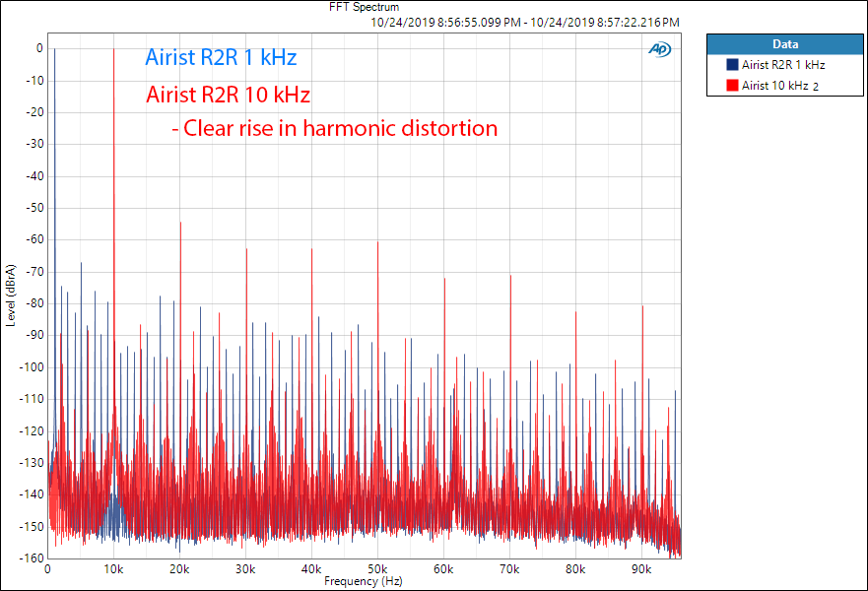Select the 'Airist R2R 1 kHz' legend entry text
868x591 pixels.
tap(783, 65)
